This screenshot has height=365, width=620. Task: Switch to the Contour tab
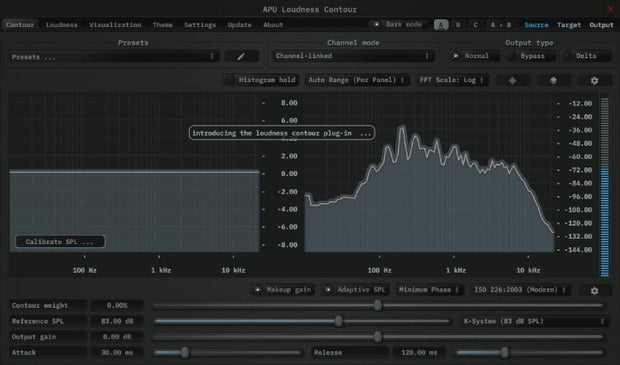coord(20,25)
